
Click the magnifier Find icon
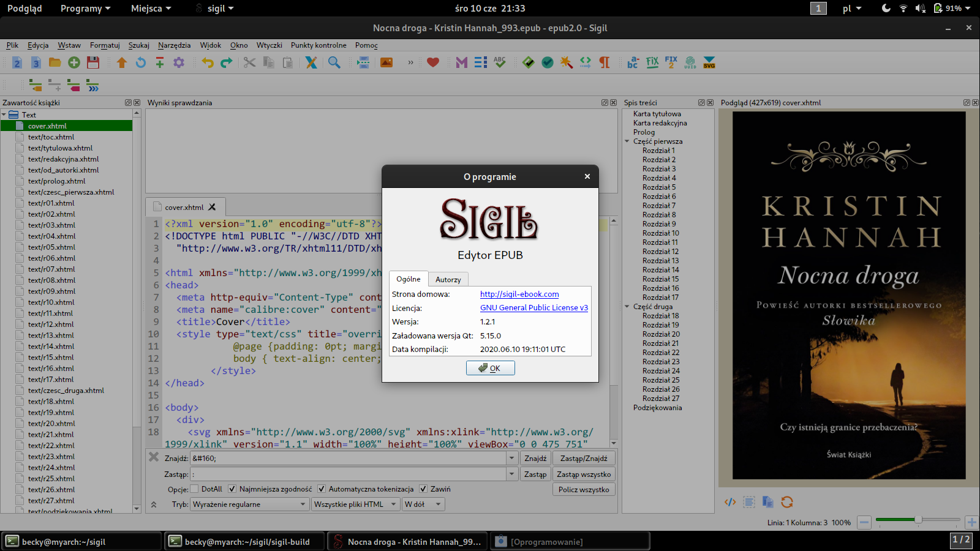(x=334, y=62)
